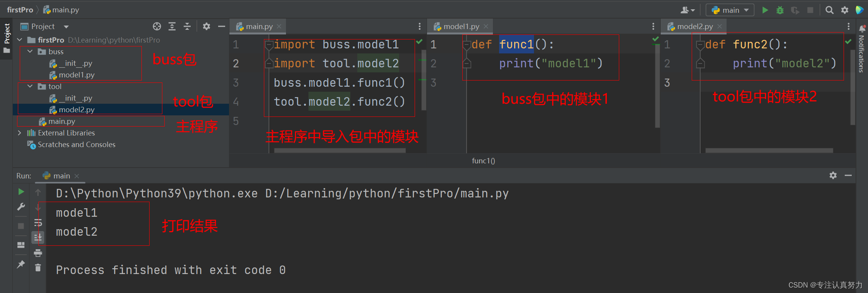The width and height of the screenshot is (868, 293).
Task: Print the Run console output
Action: (38, 253)
